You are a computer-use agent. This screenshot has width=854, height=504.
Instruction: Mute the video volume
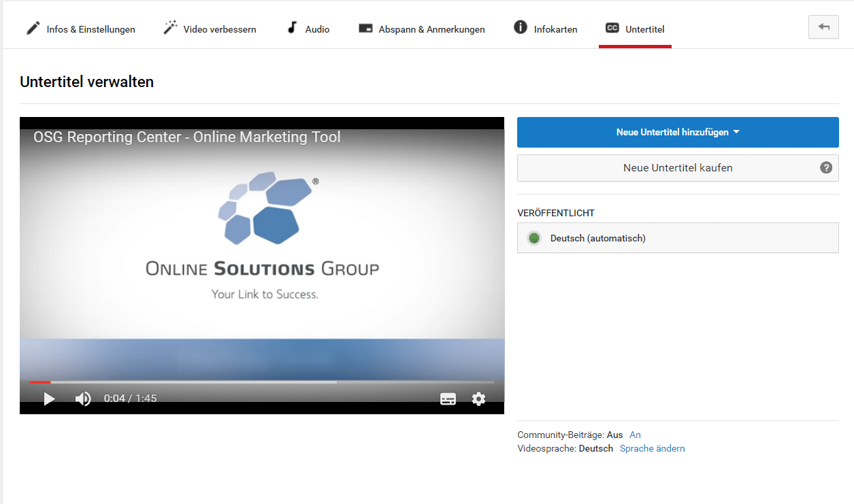[x=83, y=399]
